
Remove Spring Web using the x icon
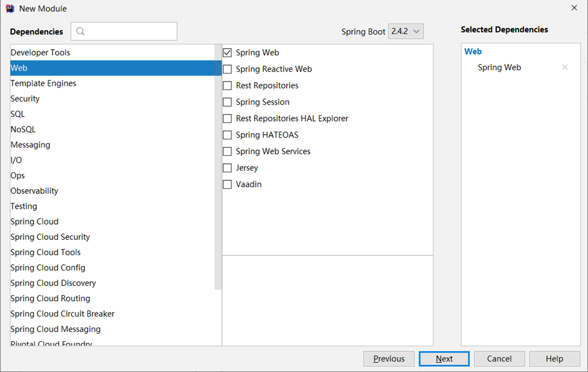click(565, 68)
